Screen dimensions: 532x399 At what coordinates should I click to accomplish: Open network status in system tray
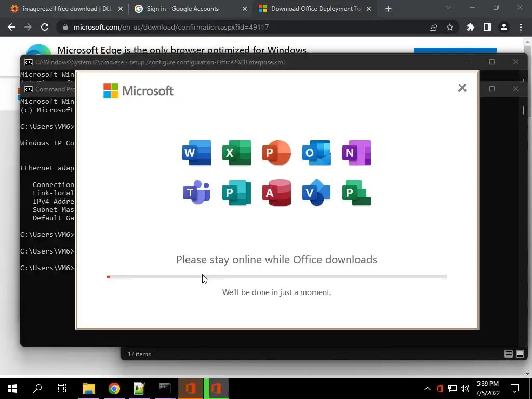453,389
